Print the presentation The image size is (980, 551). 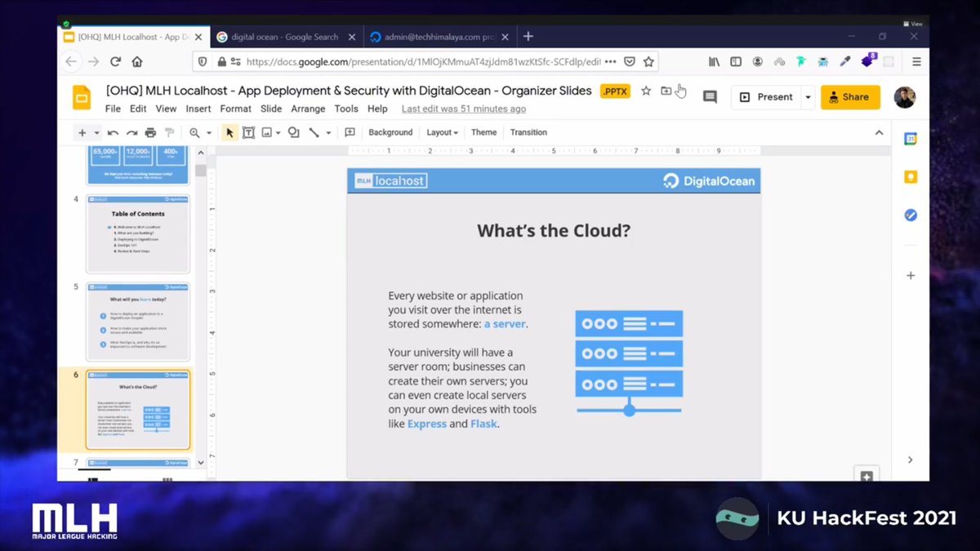pyautogui.click(x=150, y=132)
